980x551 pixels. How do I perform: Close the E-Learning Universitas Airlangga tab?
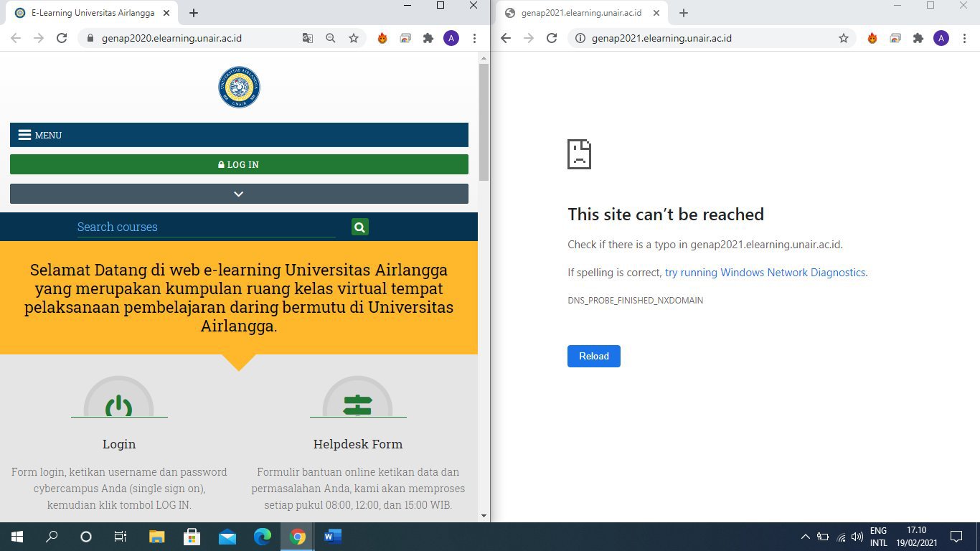point(166,13)
